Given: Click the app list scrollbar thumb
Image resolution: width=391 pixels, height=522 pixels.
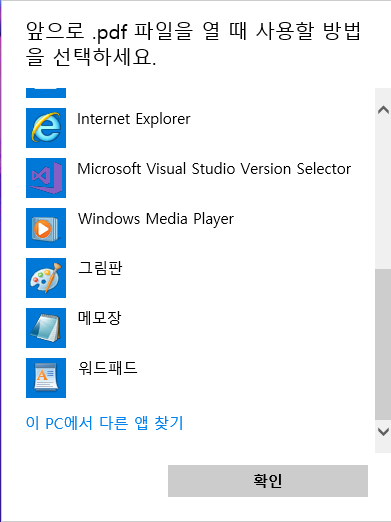Looking at the screenshot, I should click(x=383, y=344).
